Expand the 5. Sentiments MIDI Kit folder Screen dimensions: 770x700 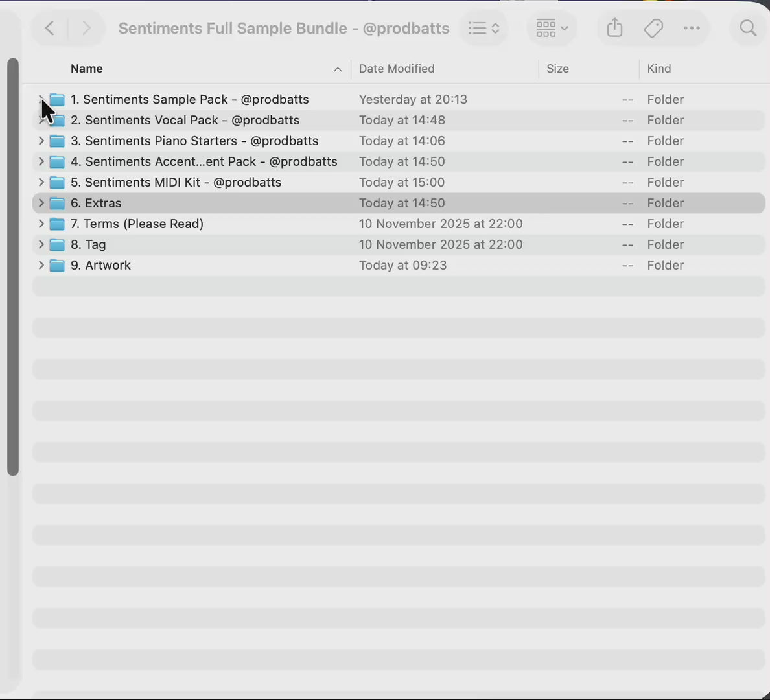point(41,182)
